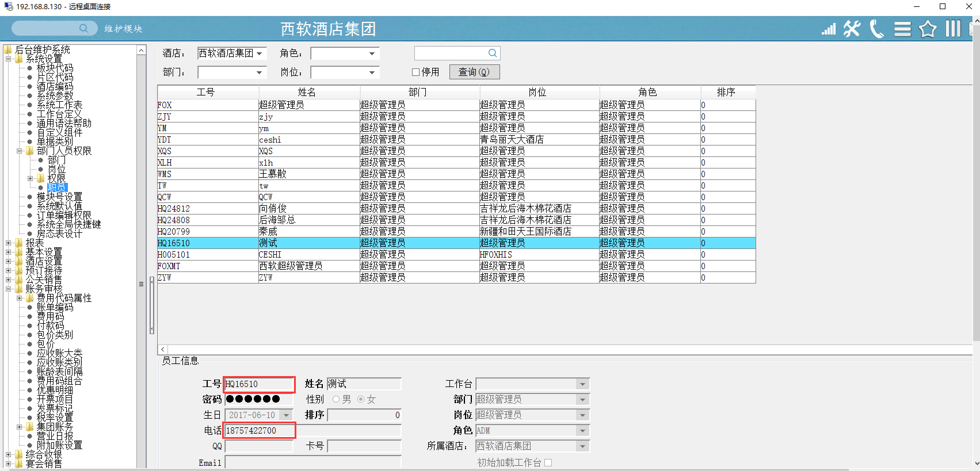Open 模块号设置 in the tree
The image size is (980, 471).
(60, 197)
